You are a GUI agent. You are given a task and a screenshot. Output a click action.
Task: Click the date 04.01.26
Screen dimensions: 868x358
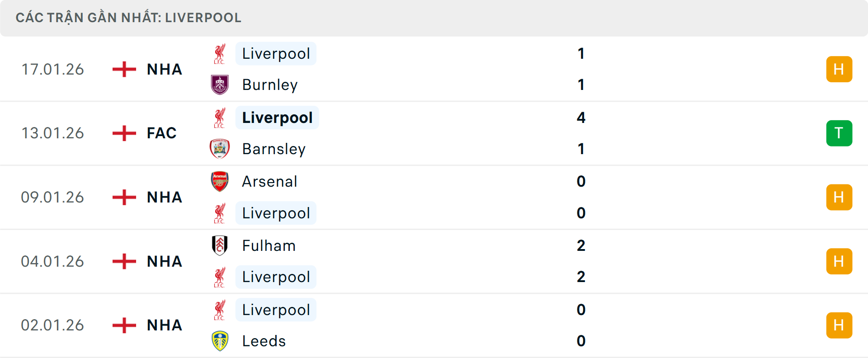52,261
